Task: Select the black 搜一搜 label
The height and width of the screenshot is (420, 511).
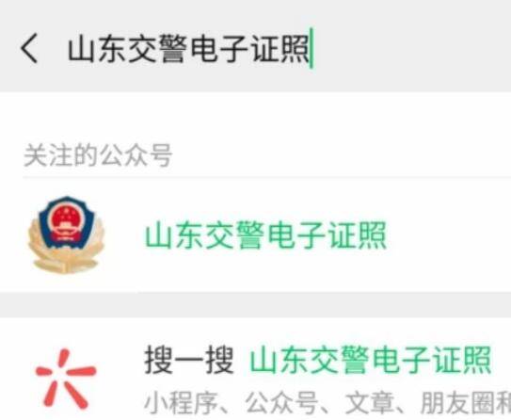Action: (x=189, y=360)
